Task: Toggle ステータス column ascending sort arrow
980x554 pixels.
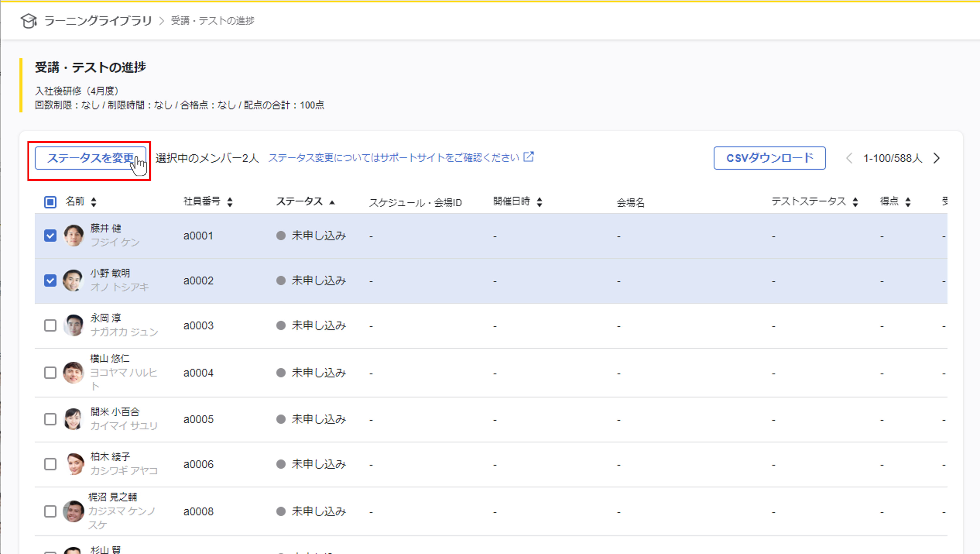Action: (x=332, y=202)
